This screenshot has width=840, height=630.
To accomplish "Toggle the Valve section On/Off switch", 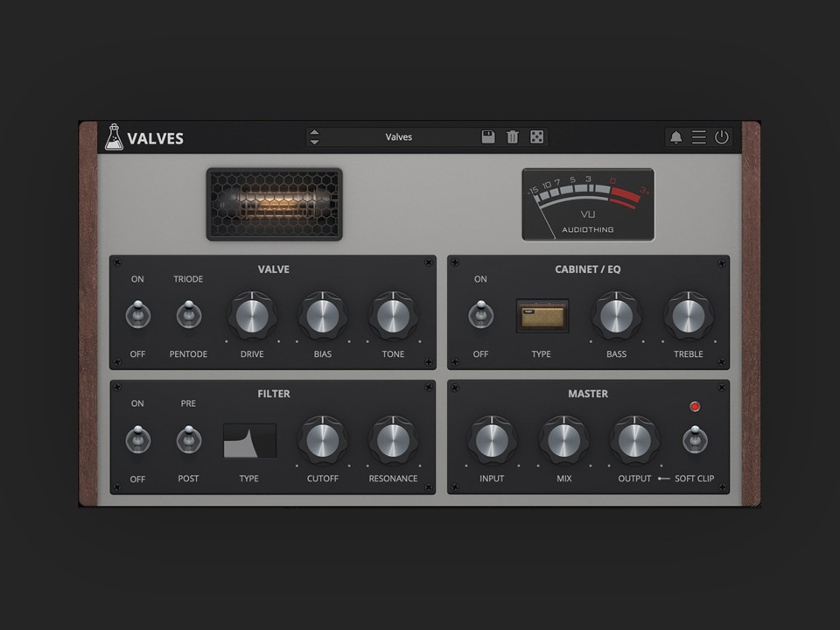I will [137, 314].
